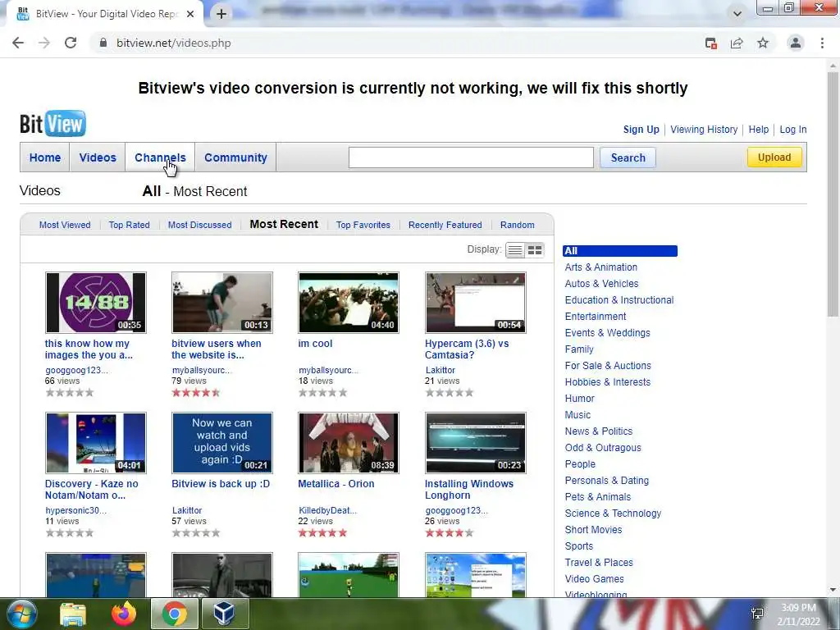Image resolution: width=840 pixels, height=630 pixels.
Task: Click the Sign Up link
Action: coord(641,129)
